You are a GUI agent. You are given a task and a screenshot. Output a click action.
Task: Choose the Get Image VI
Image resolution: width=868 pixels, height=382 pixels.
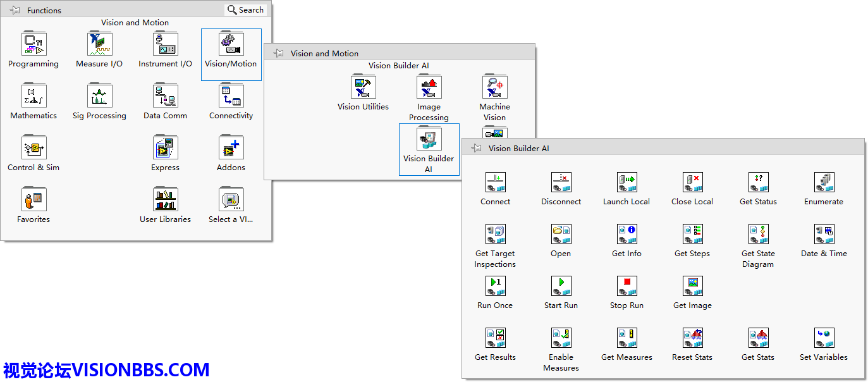(x=692, y=286)
